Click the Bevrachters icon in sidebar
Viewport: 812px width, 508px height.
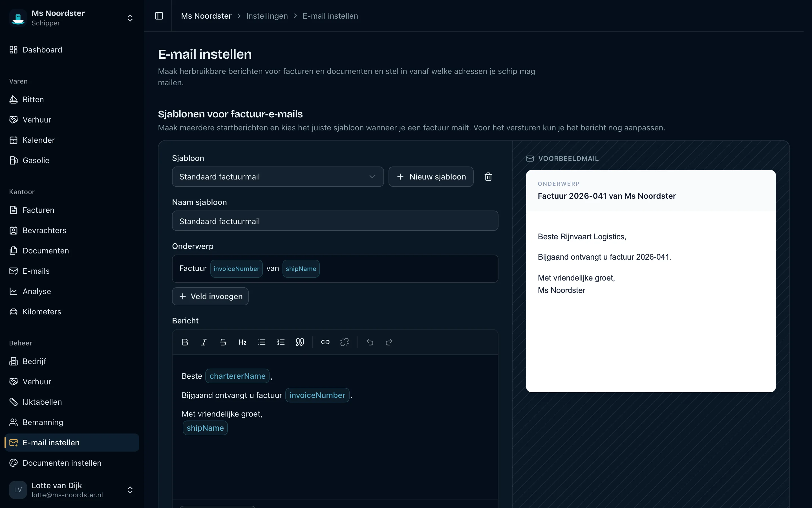(x=14, y=231)
